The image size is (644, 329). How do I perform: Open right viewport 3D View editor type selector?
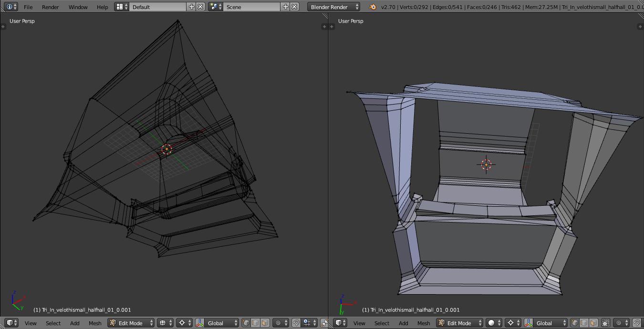point(341,323)
